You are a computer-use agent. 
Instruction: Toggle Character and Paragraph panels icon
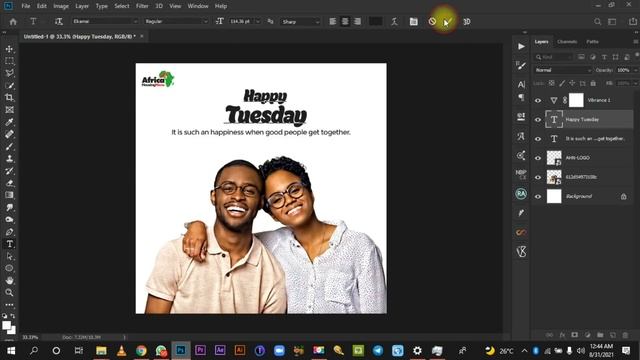(413, 22)
